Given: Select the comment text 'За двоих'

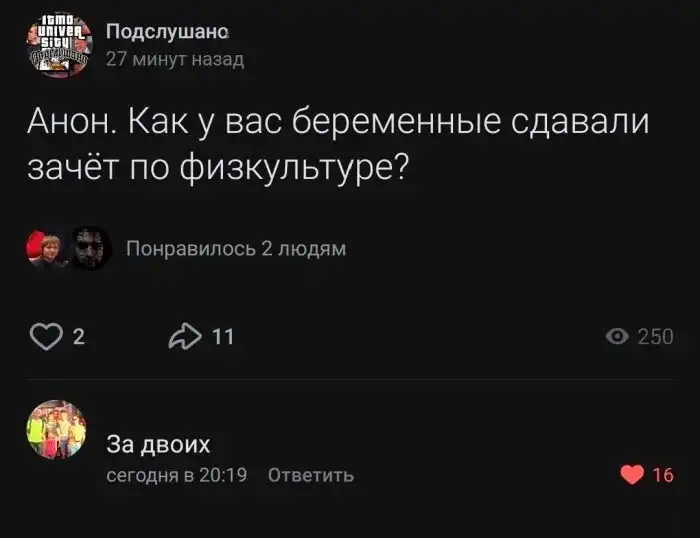Looking at the screenshot, I should tap(158, 444).
